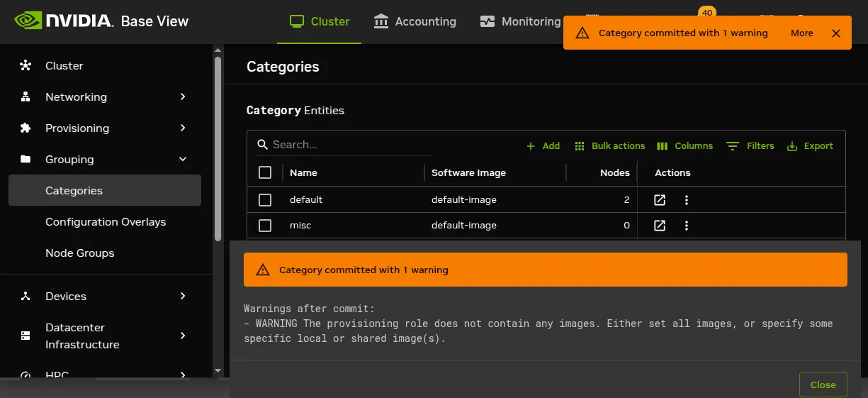868x398 pixels.
Task: Toggle the select-all categories checkbox
Action: (x=265, y=172)
